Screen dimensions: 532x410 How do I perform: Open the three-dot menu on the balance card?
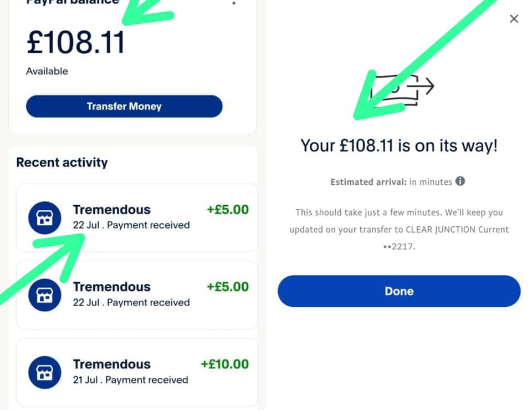click(x=234, y=3)
